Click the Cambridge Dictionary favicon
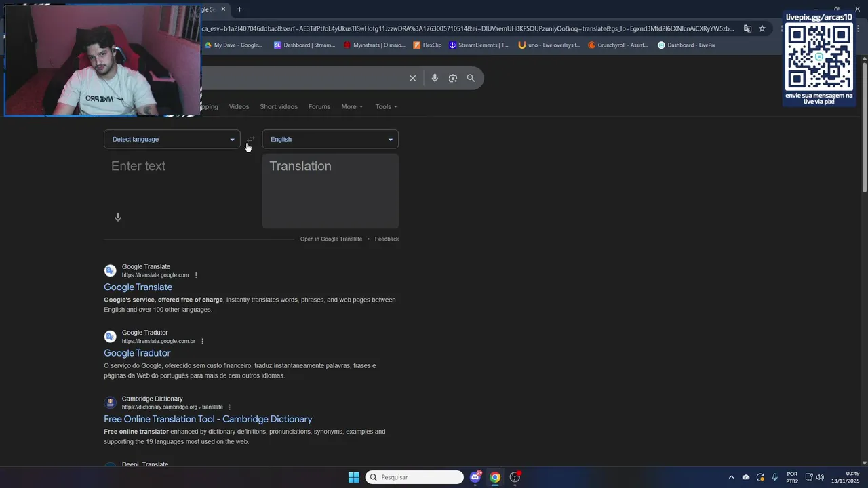The image size is (868, 488). click(x=110, y=403)
